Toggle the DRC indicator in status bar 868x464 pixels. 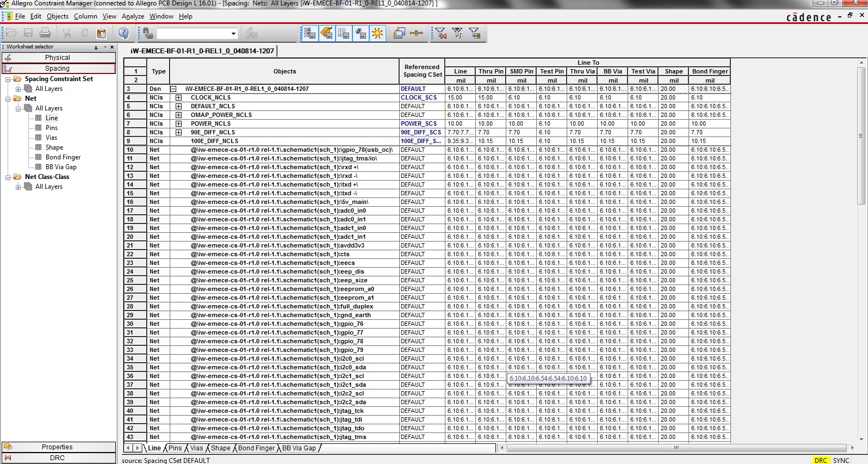point(820,460)
